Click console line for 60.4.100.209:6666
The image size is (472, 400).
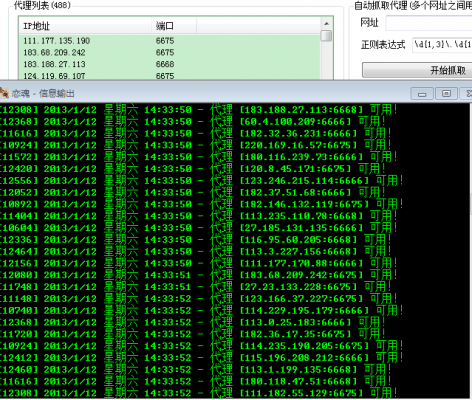[x=192, y=122]
